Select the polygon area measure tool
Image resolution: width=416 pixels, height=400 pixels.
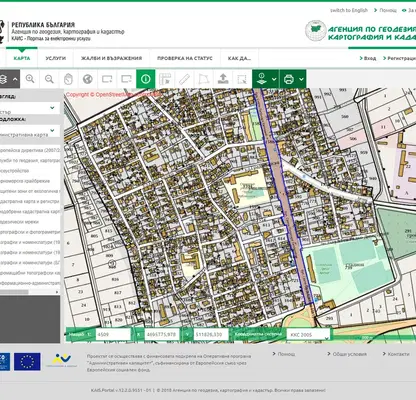[203, 79]
